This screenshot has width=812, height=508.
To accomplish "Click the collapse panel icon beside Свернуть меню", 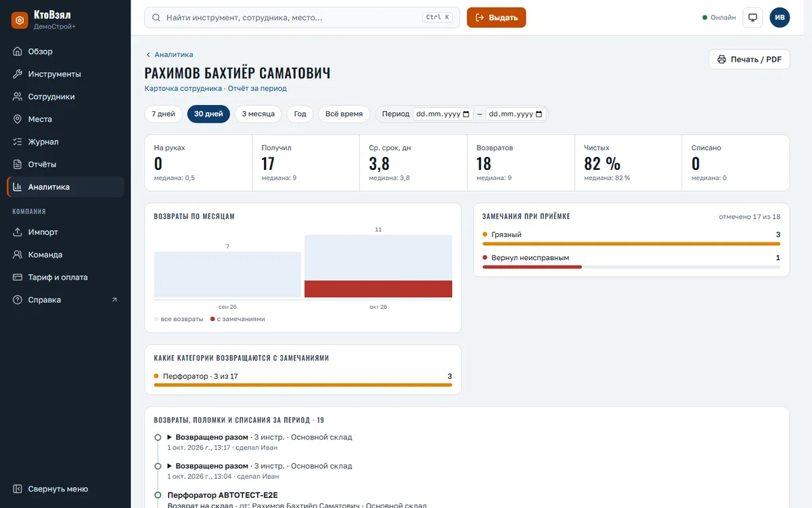I will [18, 489].
